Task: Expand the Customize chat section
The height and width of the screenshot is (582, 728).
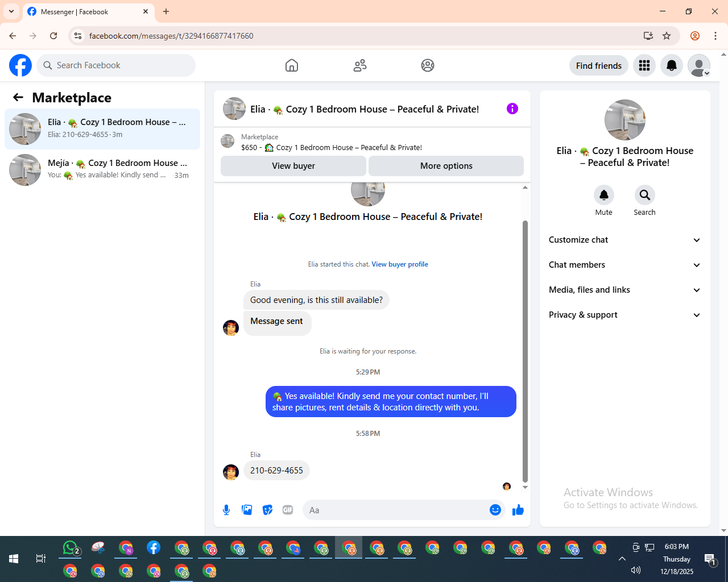Action: (x=625, y=240)
